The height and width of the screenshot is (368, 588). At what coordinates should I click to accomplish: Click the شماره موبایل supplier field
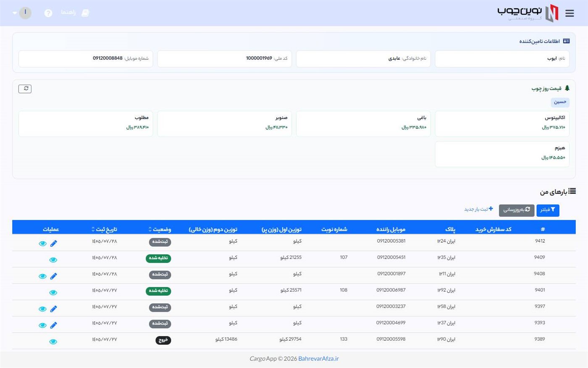point(86,59)
